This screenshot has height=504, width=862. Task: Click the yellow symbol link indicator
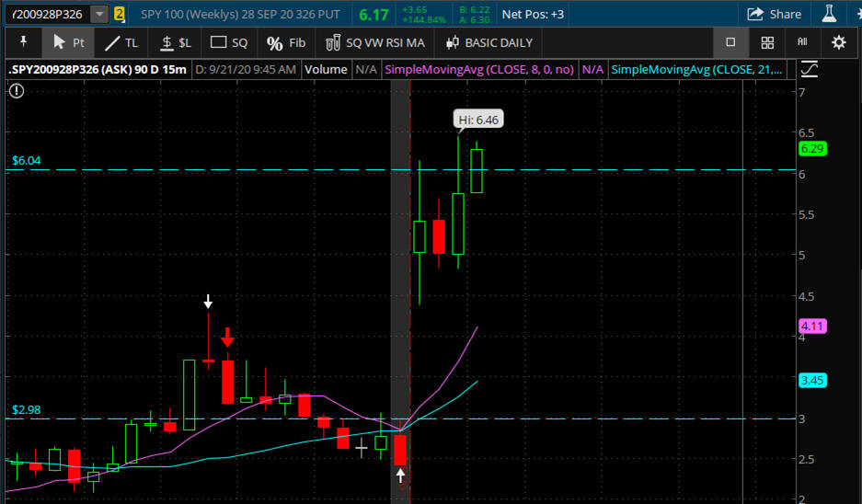120,15
